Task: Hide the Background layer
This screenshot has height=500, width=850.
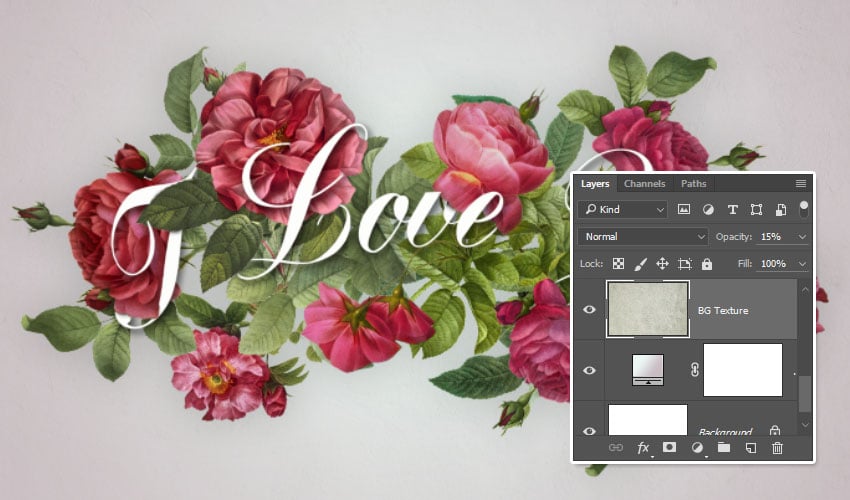Action: pos(589,431)
